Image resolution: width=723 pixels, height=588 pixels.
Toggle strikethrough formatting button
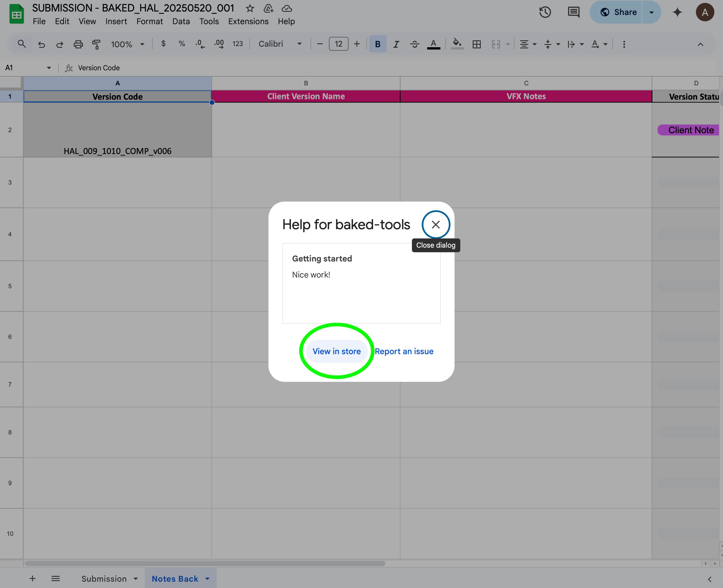pyautogui.click(x=414, y=44)
